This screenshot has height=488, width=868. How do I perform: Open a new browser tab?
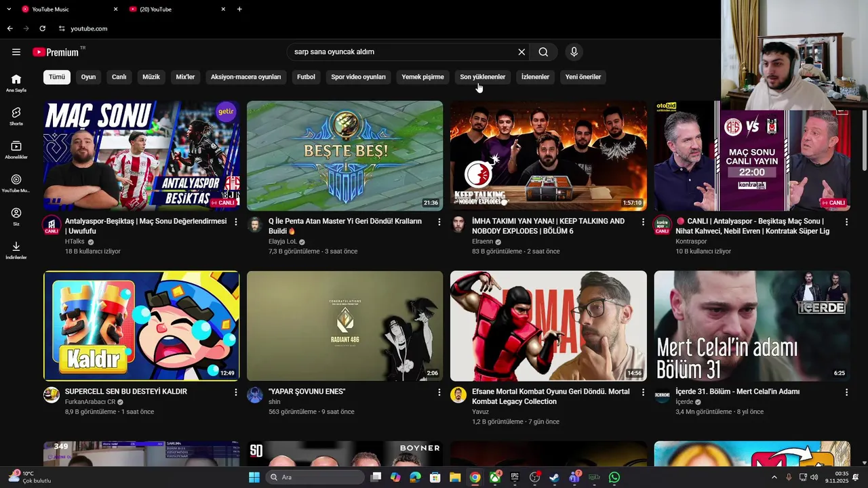click(x=239, y=9)
